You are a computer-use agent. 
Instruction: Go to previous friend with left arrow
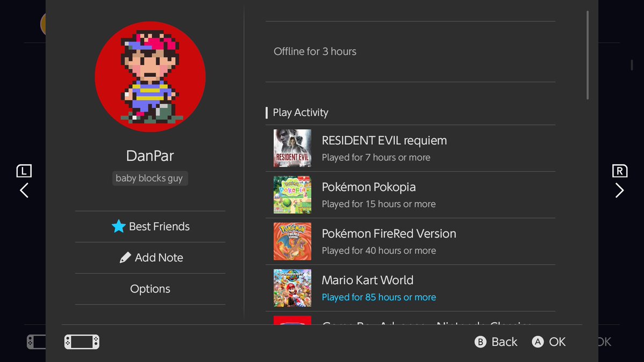[24, 190]
